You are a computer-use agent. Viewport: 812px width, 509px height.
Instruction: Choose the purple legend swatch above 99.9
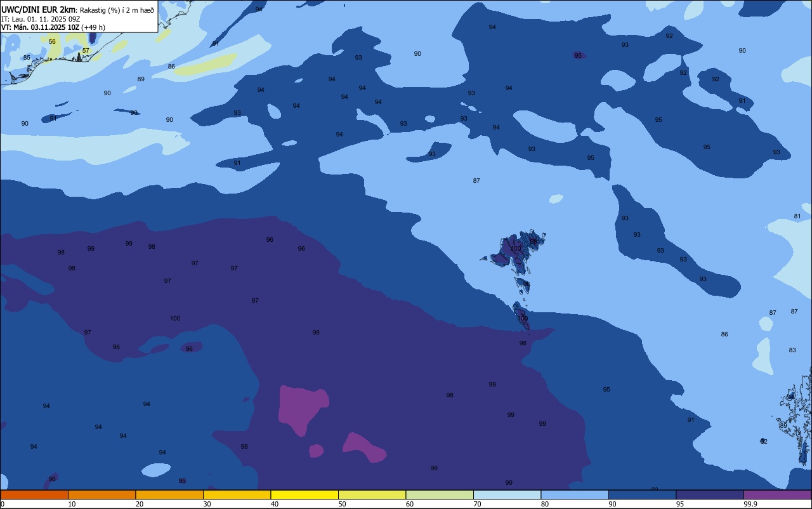point(777,494)
